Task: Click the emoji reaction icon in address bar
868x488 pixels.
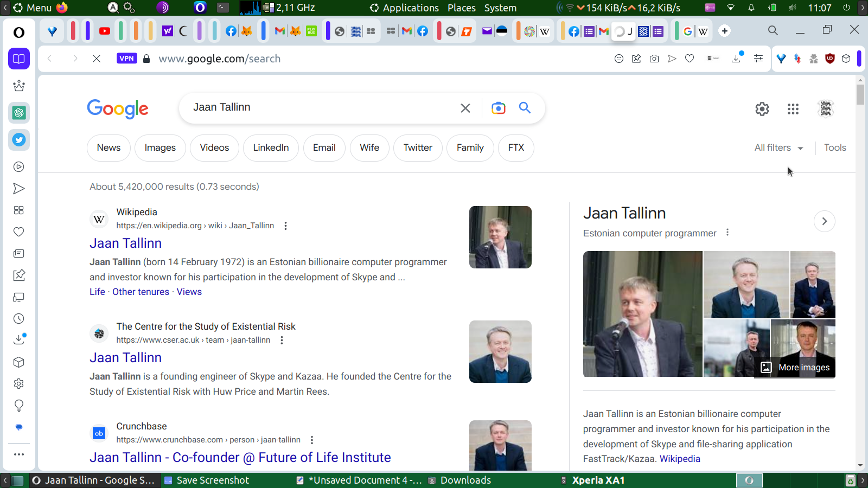Action: (619, 59)
